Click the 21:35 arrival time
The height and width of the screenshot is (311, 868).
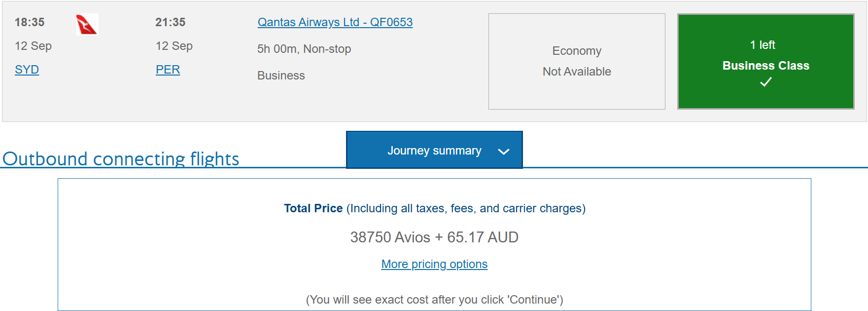170,22
